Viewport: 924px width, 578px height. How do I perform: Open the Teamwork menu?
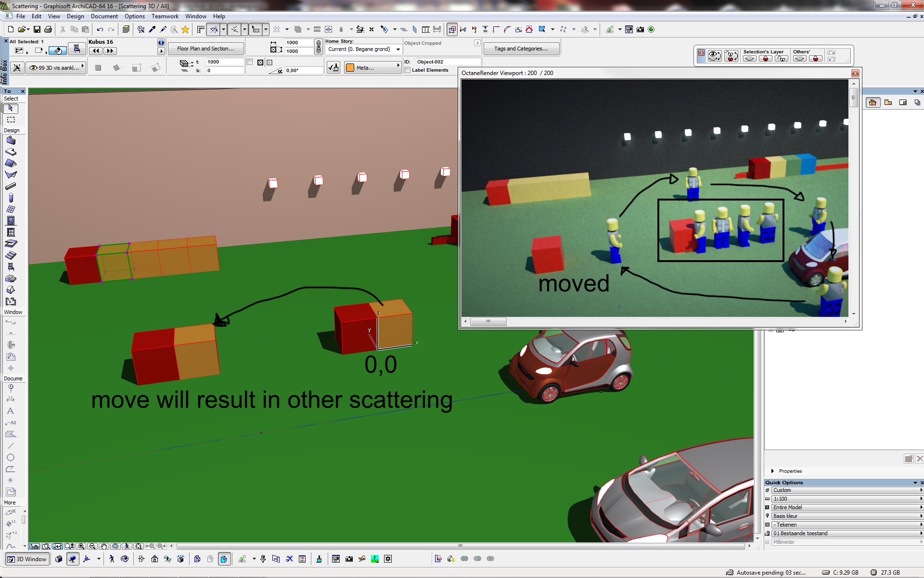(x=165, y=16)
